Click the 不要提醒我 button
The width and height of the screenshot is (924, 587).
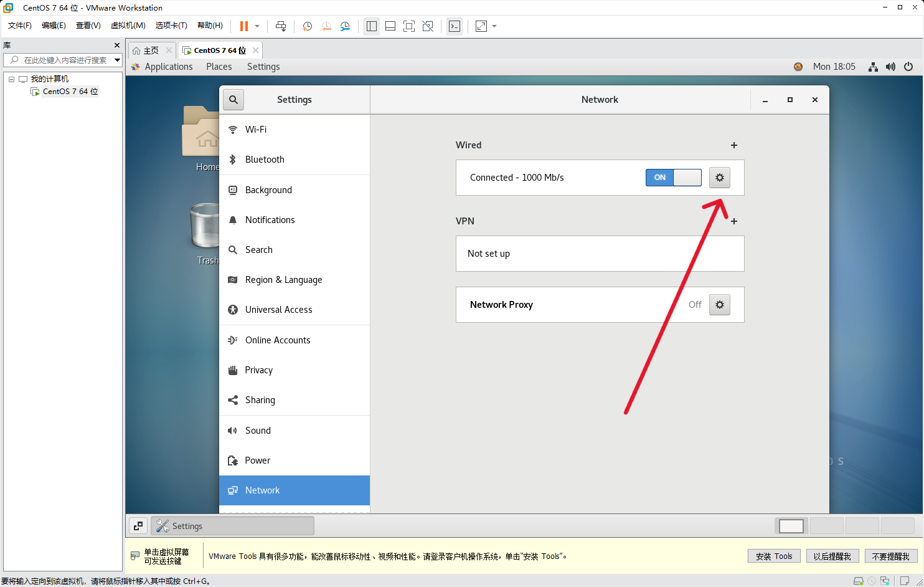click(891, 556)
